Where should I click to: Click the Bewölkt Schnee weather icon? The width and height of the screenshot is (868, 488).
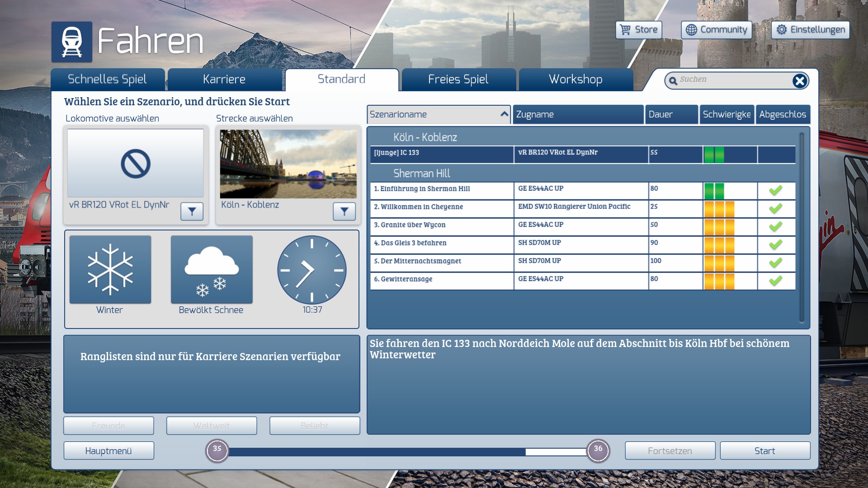click(x=212, y=269)
